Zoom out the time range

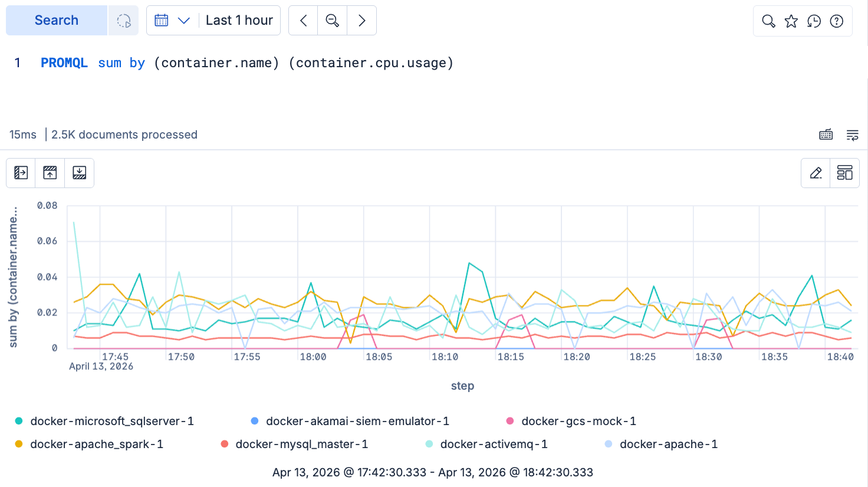coord(333,21)
